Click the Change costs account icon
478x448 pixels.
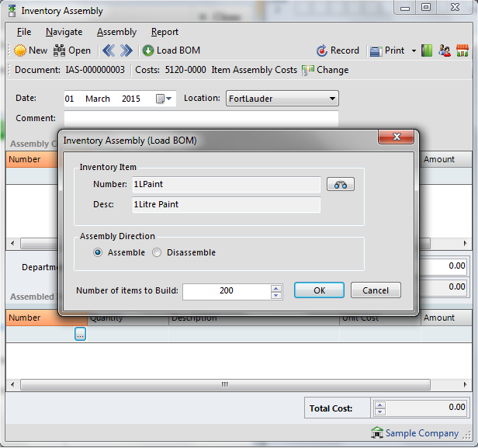coord(308,70)
